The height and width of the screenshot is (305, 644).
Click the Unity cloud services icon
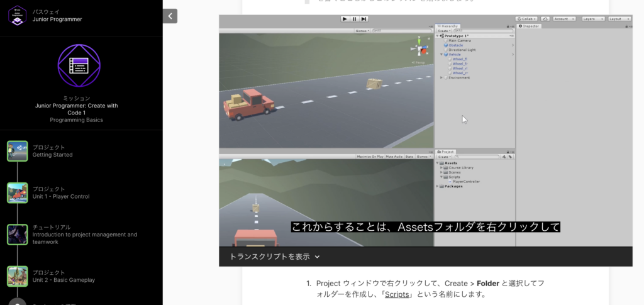(545, 19)
